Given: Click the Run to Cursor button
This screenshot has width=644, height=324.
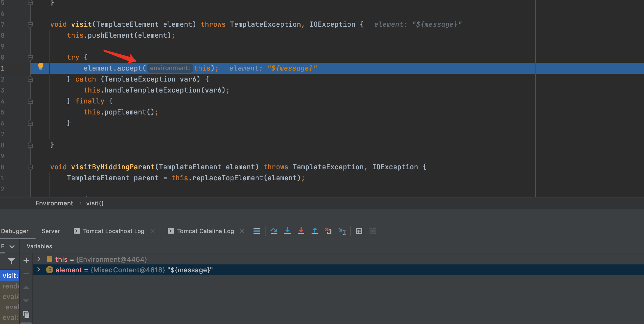Looking at the screenshot, I should coord(342,231).
